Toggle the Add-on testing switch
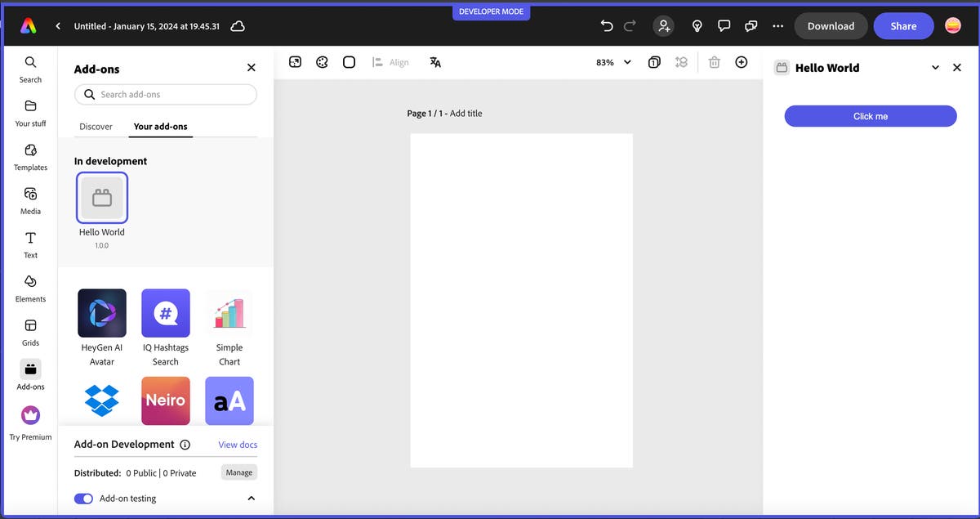 83,499
